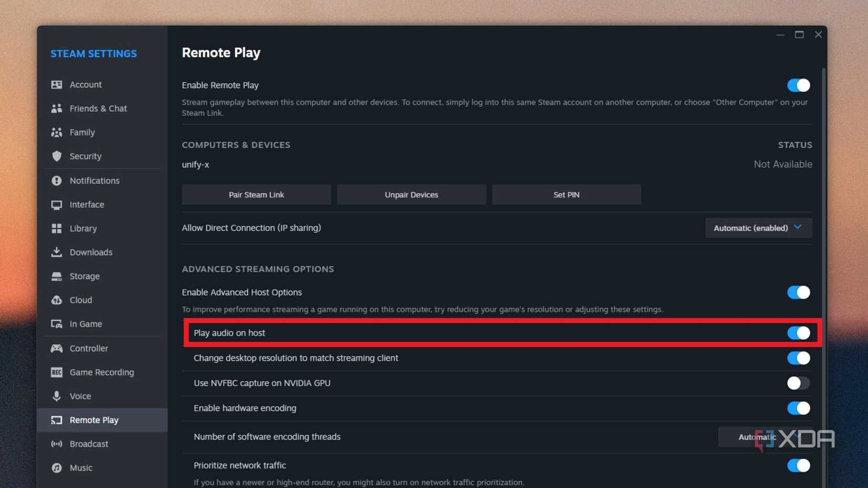Enable NVFBC capture on NVIDIA GPU
Viewport: 868px width, 488px height.
[798, 383]
